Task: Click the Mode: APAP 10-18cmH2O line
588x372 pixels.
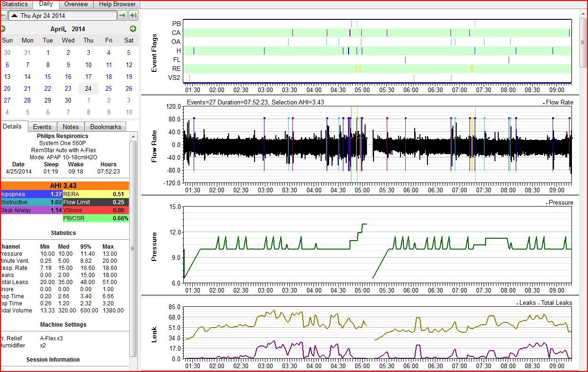Action: [63, 157]
